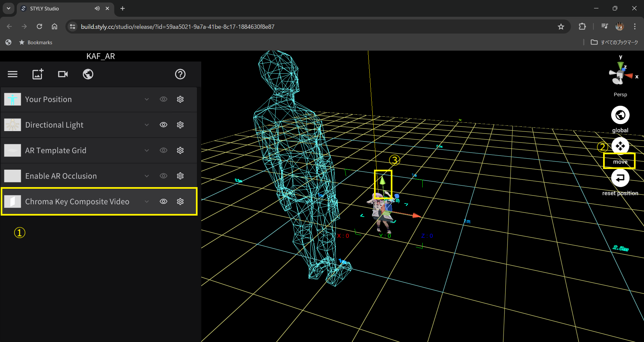Viewport: 644px width, 342px height.
Task: Click the scene title KAF_AR
Action: [x=101, y=56]
